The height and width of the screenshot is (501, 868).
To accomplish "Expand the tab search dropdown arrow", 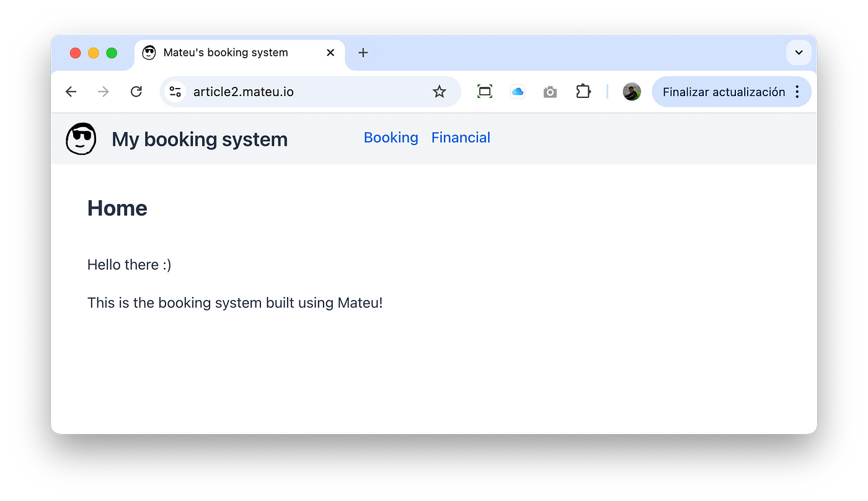I will (799, 53).
